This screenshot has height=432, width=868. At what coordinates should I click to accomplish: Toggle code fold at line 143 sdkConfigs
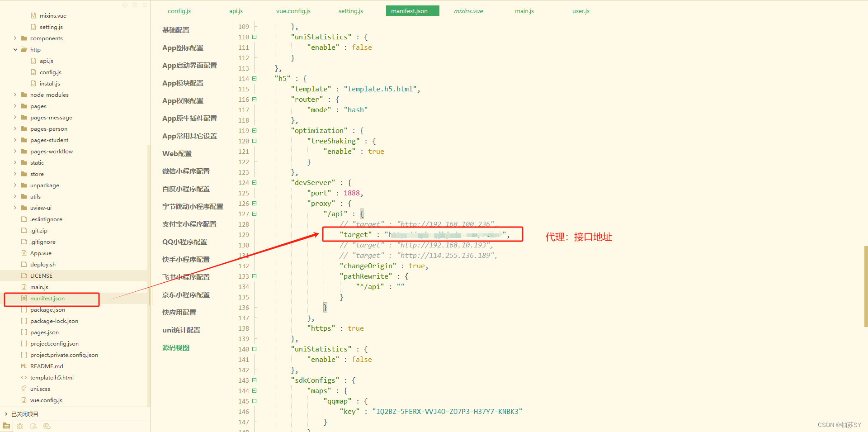pyautogui.click(x=255, y=380)
